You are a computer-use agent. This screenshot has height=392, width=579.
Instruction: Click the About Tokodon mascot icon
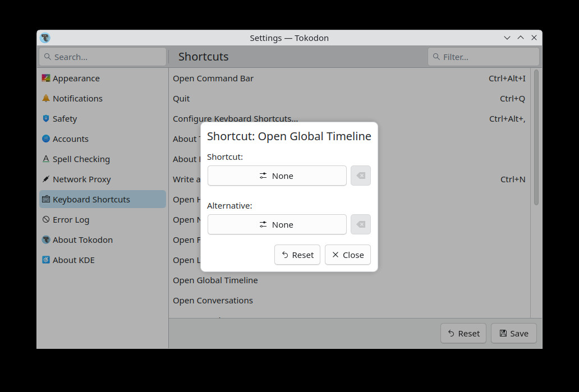[46, 239]
